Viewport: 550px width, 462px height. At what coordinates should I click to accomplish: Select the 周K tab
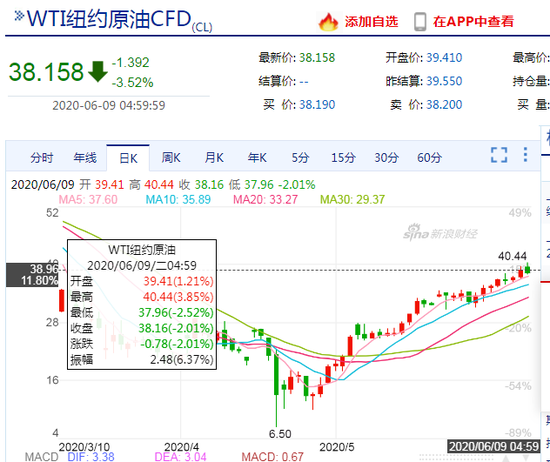coord(171,158)
